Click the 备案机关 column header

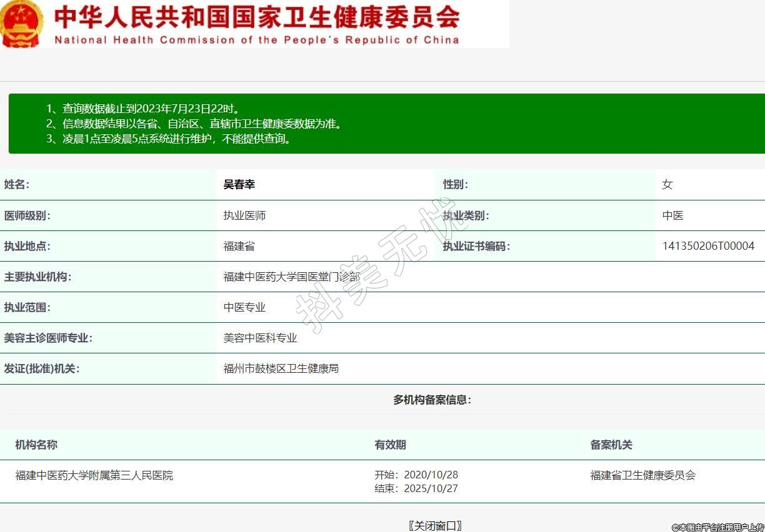pyautogui.click(x=611, y=445)
